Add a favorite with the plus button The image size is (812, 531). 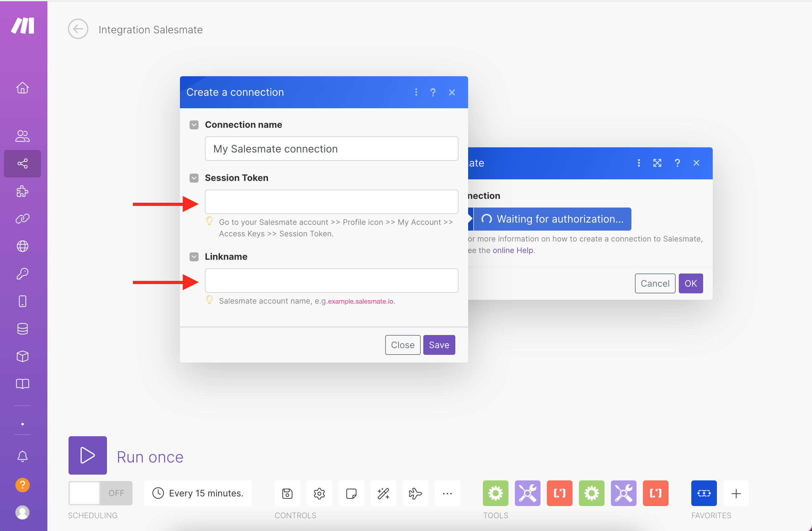click(x=736, y=494)
